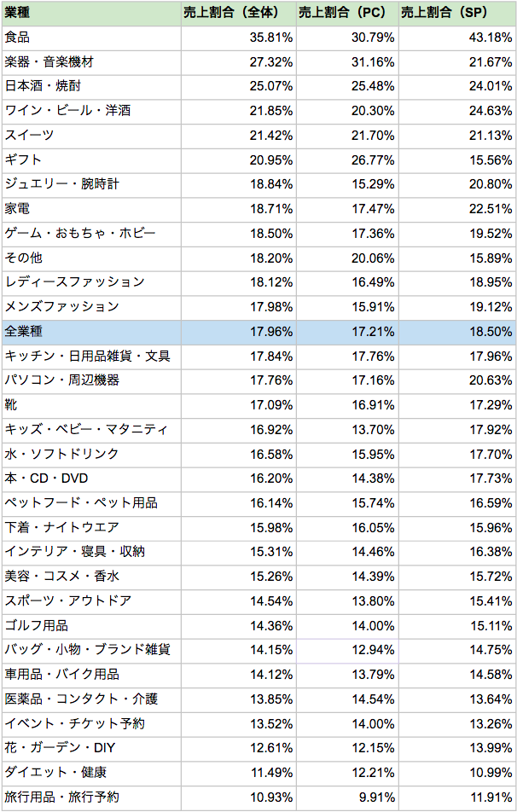The width and height of the screenshot is (517, 812).
Task: Select the レディースファッション cell
Action: click(91, 283)
